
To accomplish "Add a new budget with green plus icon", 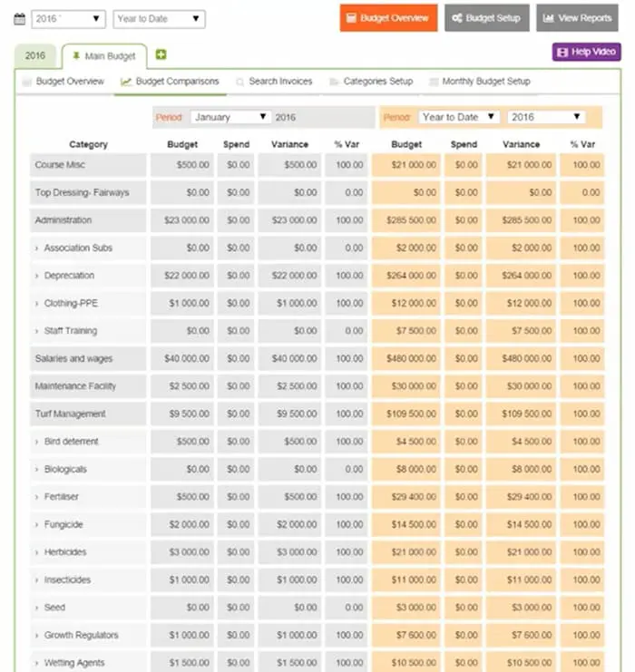I will (x=161, y=54).
